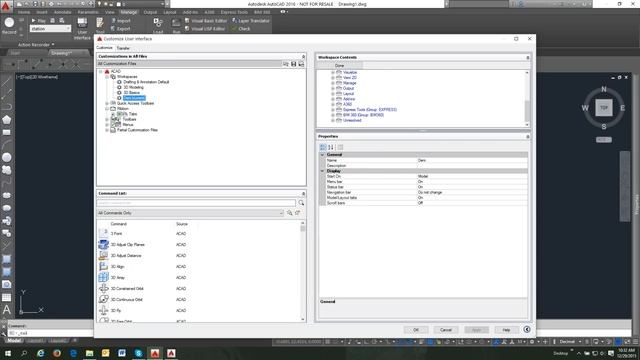Expand the Quick Access Toolbars tree node
The width and height of the screenshot is (640, 360).
pyautogui.click(x=107, y=103)
